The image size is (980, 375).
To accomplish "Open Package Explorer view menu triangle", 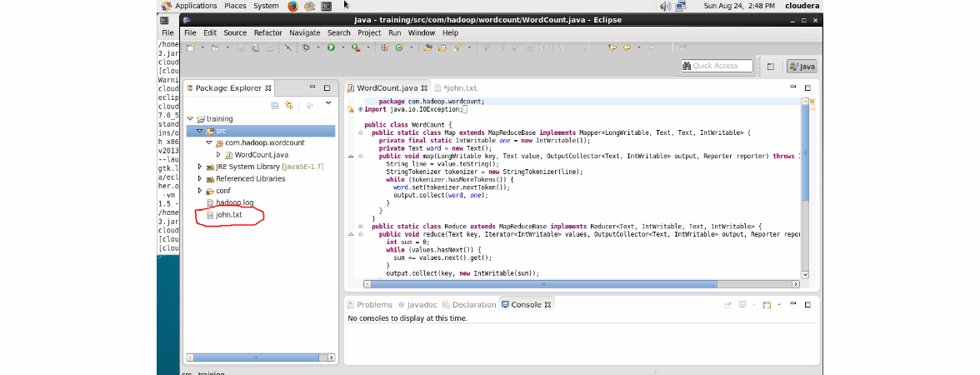I will tap(328, 103).
